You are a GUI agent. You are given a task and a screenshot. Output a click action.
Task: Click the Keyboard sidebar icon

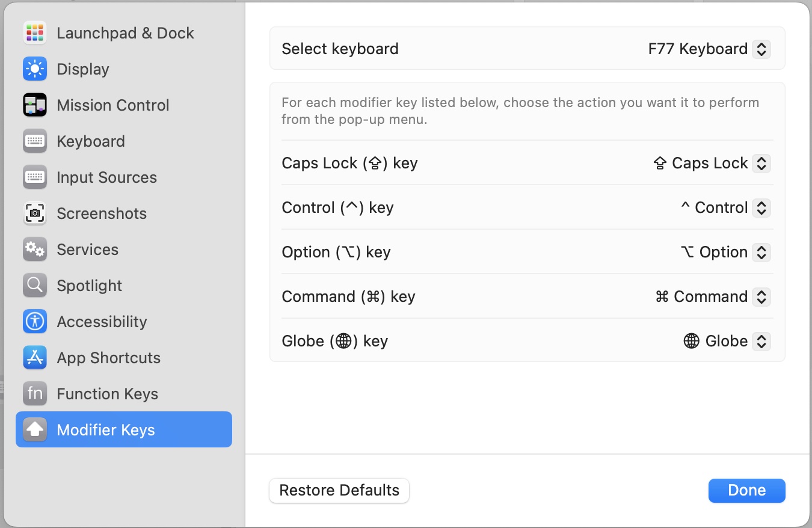pos(34,141)
